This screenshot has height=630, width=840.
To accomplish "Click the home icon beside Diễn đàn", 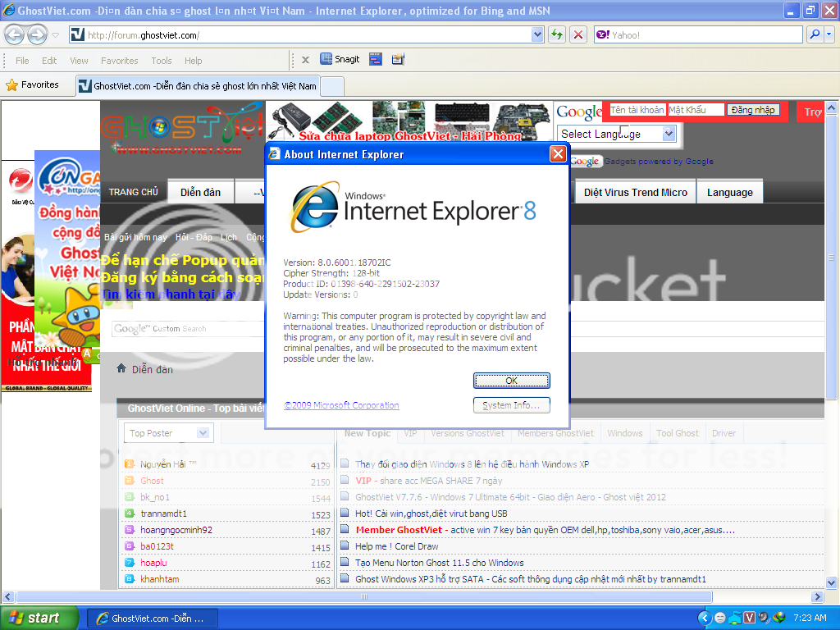I will tap(121, 368).
